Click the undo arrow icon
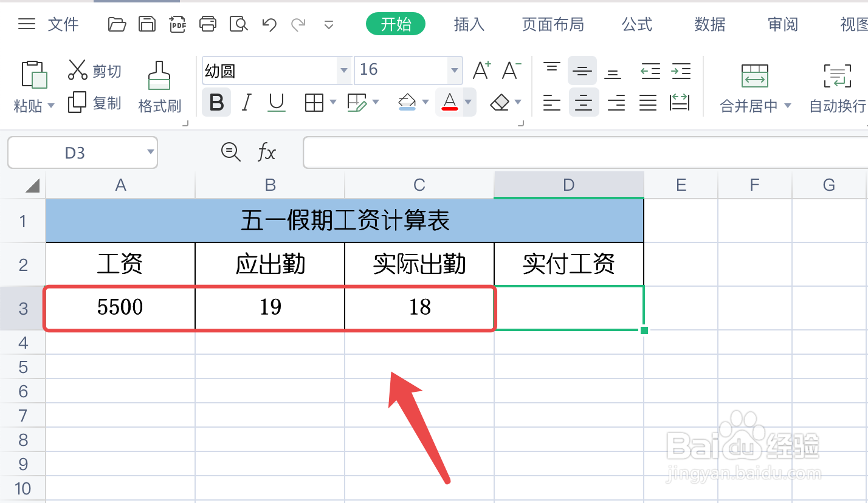This screenshot has height=503, width=868. [x=268, y=24]
